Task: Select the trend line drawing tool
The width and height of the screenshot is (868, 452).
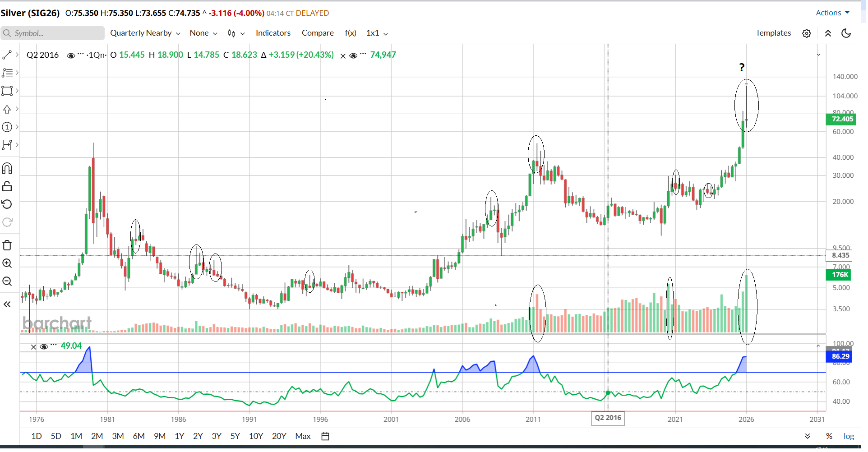Action: point(7,55)
